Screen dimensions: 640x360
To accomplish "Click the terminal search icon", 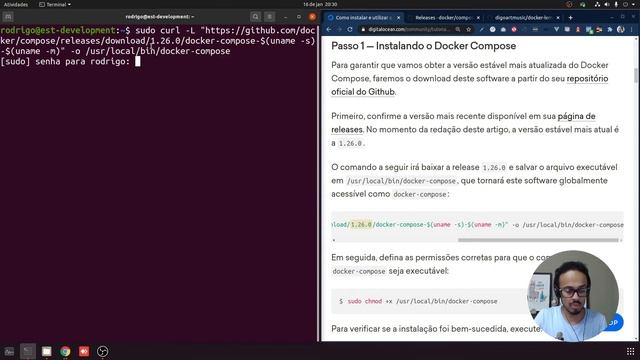I will click(256, 17).
